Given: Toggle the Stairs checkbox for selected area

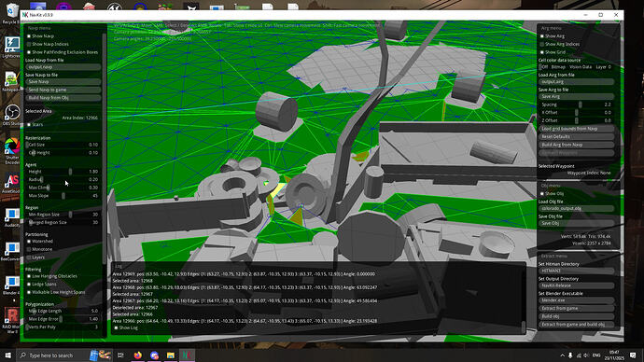Looking at the screenshot, I should [29, 124].
